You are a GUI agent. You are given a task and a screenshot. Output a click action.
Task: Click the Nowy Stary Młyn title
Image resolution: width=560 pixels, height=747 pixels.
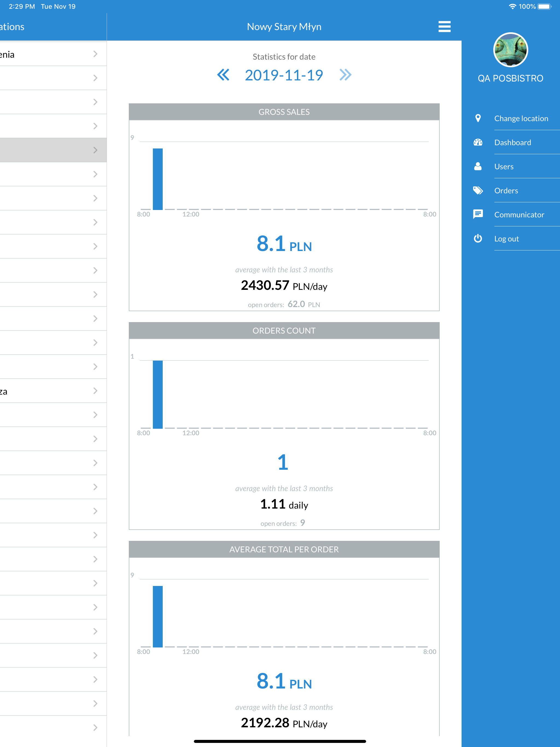coord(284,27)
